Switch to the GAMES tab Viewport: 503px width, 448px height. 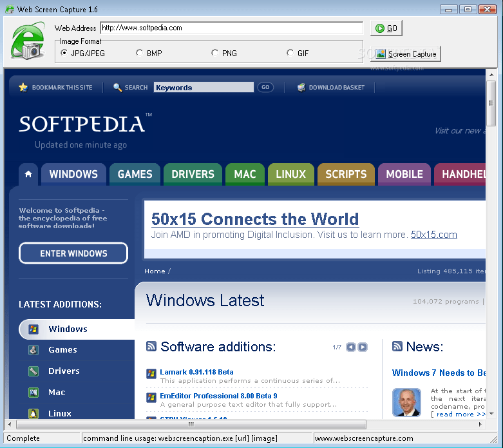(x=135, y=174)
